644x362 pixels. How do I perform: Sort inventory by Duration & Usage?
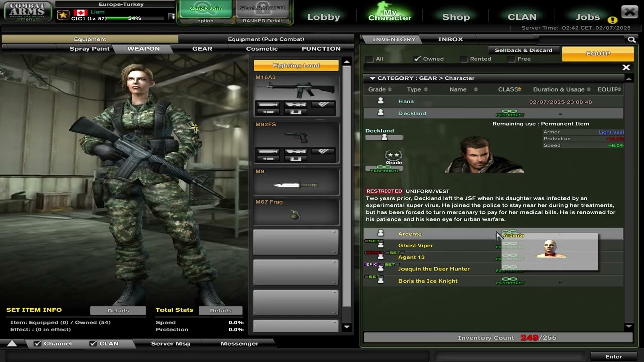point(562,89)
